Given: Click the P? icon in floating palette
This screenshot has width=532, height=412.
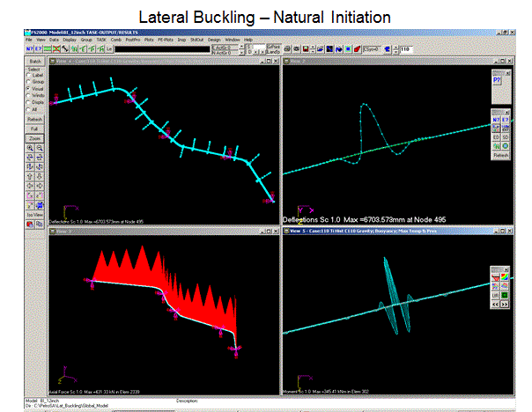Looking at the screenshot, I should (x=497, y=79).
